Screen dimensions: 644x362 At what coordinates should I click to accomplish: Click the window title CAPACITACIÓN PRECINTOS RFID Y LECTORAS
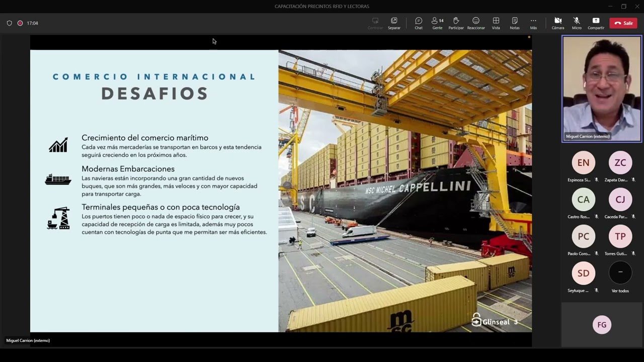(322, 7)
